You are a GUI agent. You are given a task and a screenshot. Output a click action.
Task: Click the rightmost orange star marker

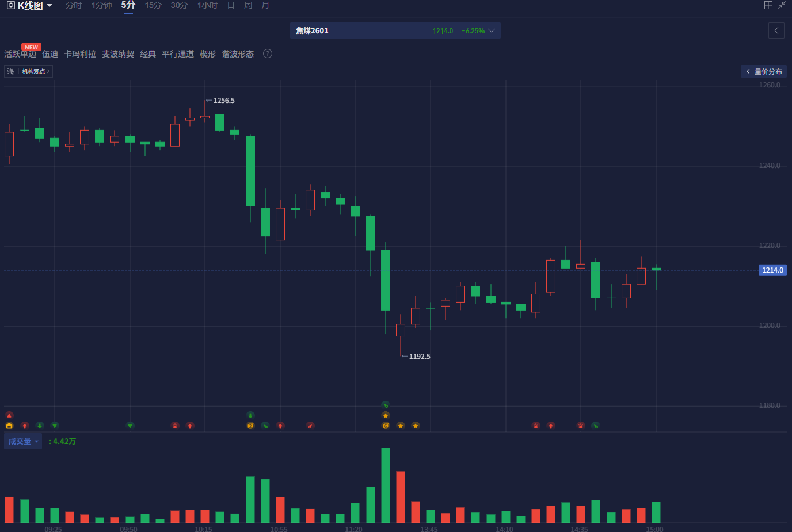(x=416, y=426)
